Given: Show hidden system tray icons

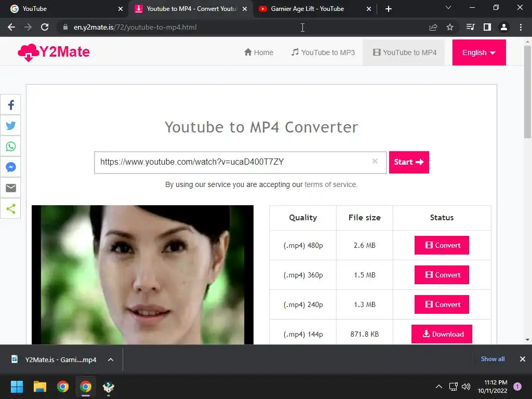Looking at the screenshot, I should click(x=438, y=387).
